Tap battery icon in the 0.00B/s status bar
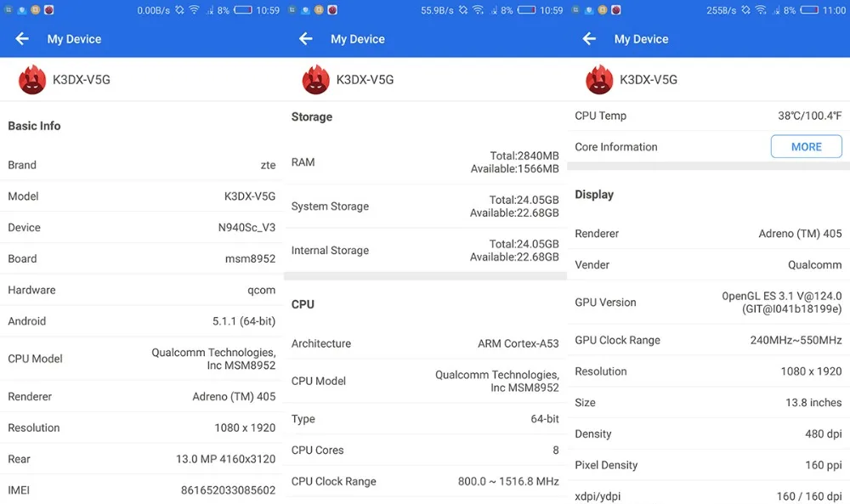 pyautogui.click(x=243, y=9)
